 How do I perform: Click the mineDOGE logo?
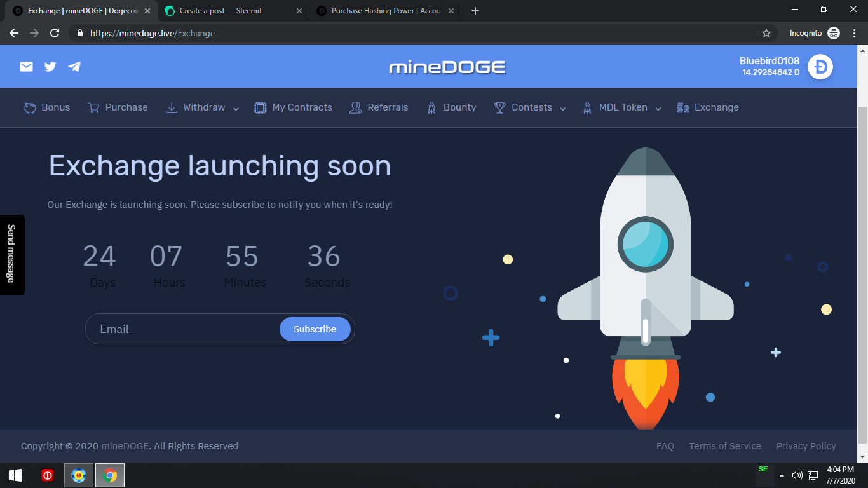[x=447, y=67]
